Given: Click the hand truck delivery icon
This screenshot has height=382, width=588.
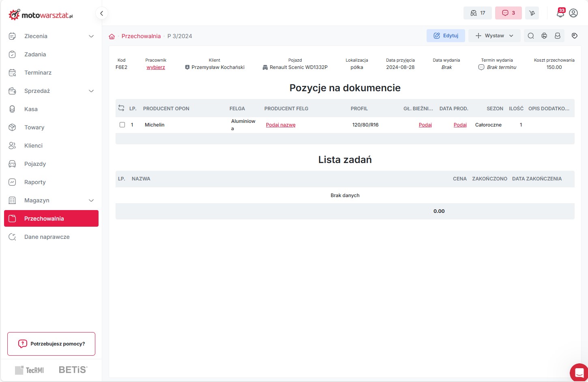Looking at the screenshot, I should pyautogui.click(x=532, y=13).
